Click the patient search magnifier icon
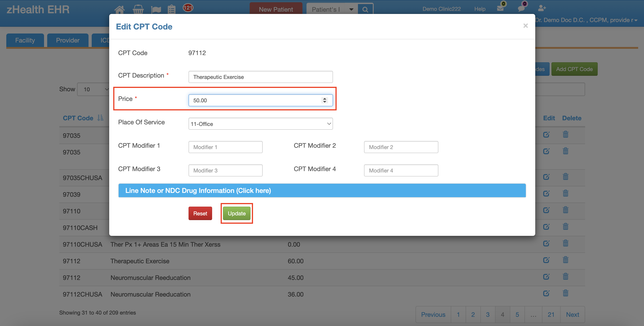The height and width of the screenshot is (326, 644). pos(366,9)
